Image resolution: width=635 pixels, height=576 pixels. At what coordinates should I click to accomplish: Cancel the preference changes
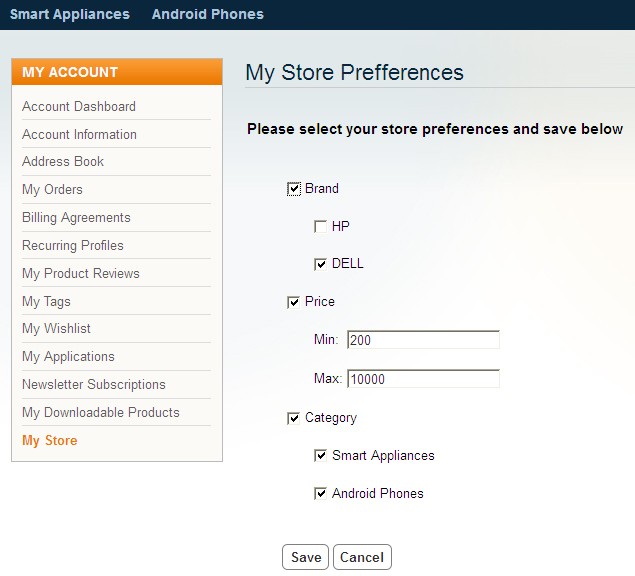point(362,557)
